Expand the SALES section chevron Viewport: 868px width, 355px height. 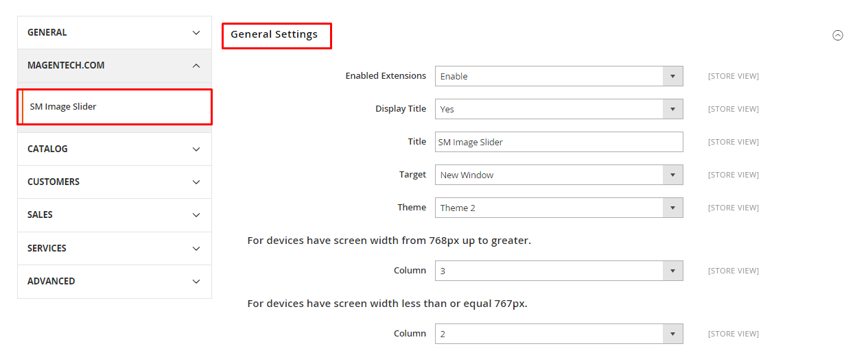point(196,215)
